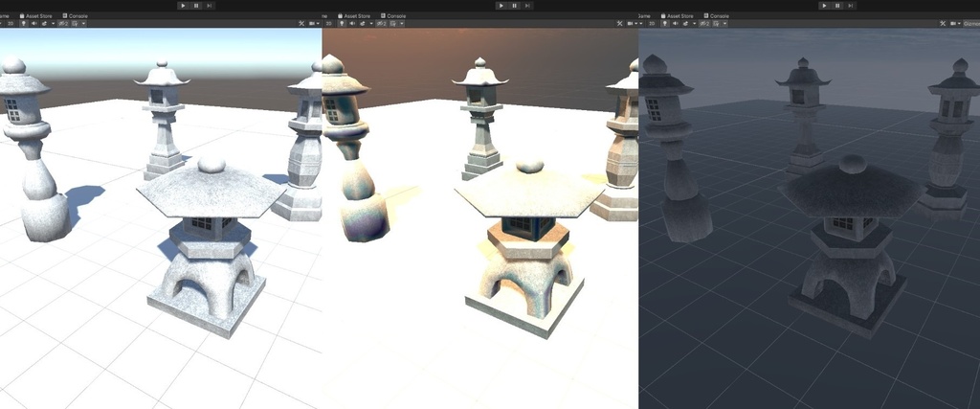Start Play mode above the orange-sky scene
980x409 pixels.
coord(501,6)
